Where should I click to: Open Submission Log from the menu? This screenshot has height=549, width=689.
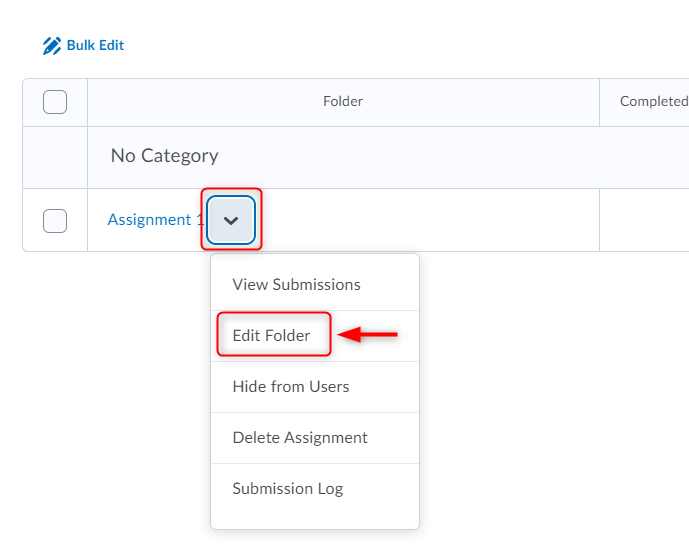click(288, 489)
